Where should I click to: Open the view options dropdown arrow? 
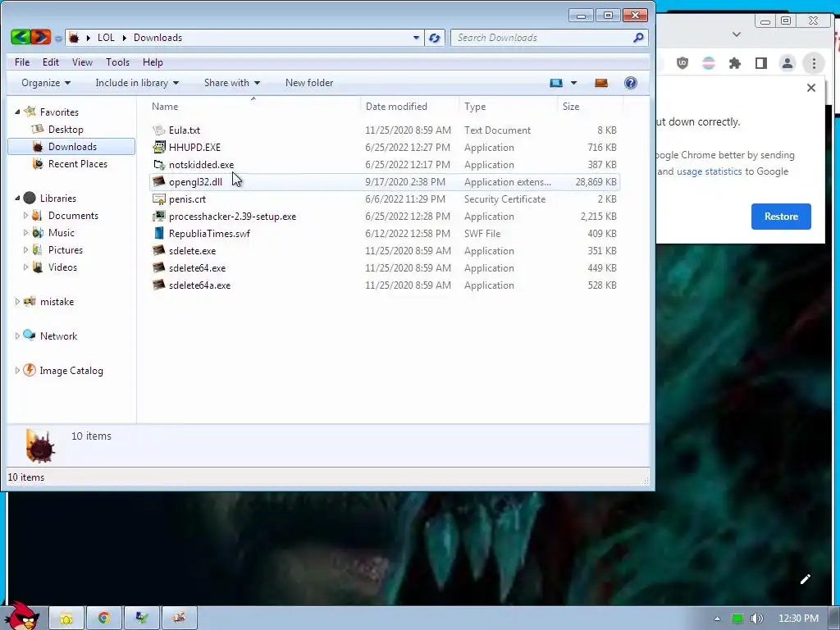(573, 83)
